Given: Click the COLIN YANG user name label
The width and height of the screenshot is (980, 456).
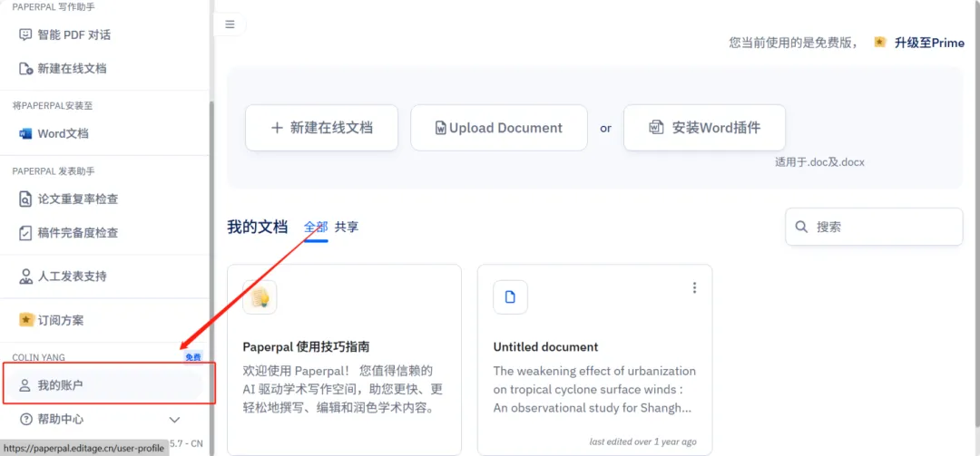Looking at the screenshot, I should pyautogui.click(x=39, y=357).
